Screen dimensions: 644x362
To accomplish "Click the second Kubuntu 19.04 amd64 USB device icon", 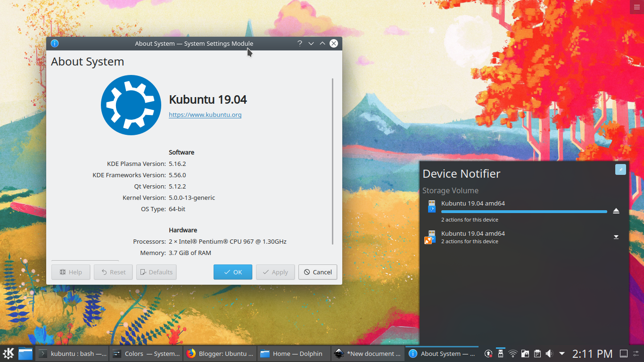I will (430, 237).
